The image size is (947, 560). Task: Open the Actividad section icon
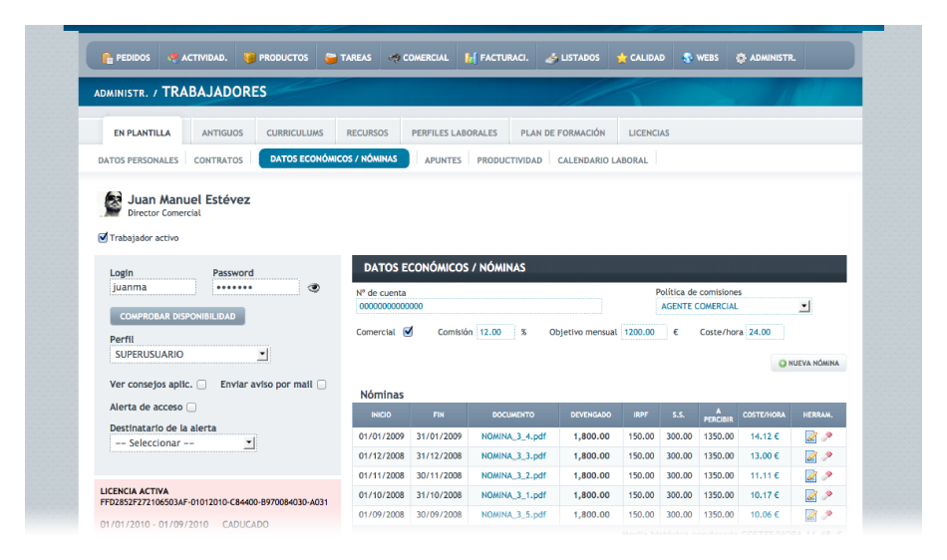coord(172,58)
